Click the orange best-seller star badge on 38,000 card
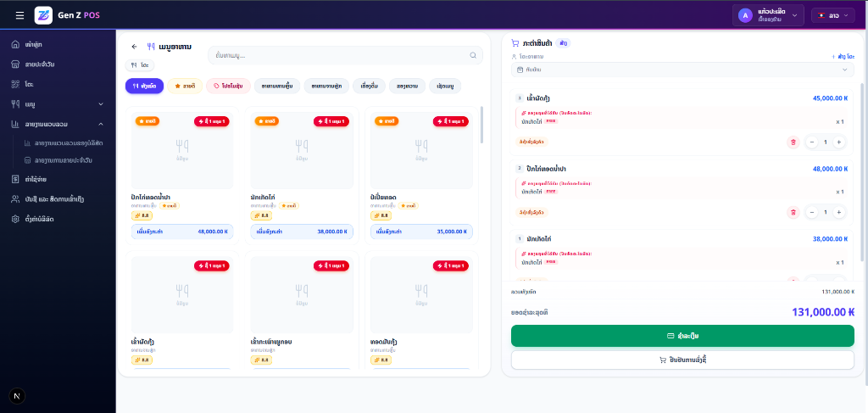 coord(266,120)
